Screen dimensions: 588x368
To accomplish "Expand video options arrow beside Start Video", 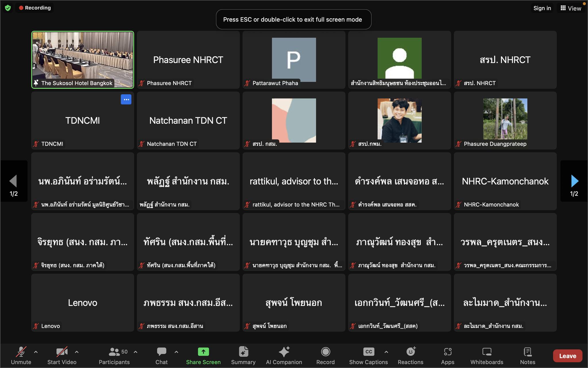I will click(x=77, y=352).
